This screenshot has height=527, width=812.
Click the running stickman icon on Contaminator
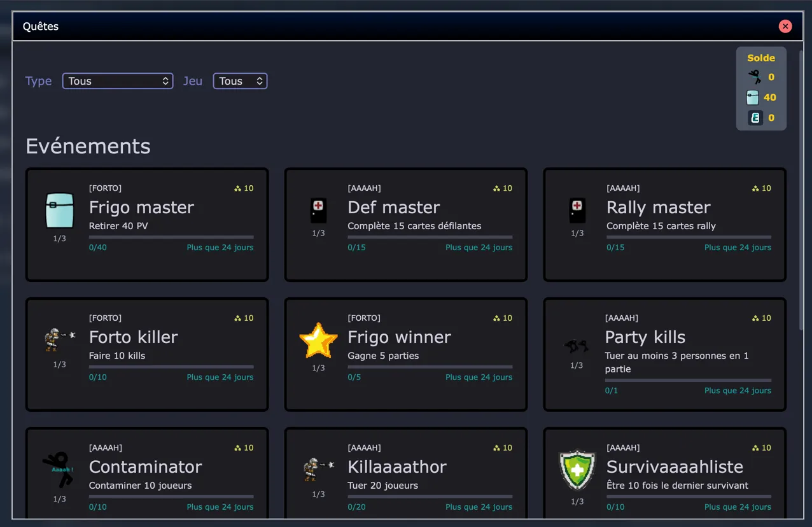click(59, 470)
